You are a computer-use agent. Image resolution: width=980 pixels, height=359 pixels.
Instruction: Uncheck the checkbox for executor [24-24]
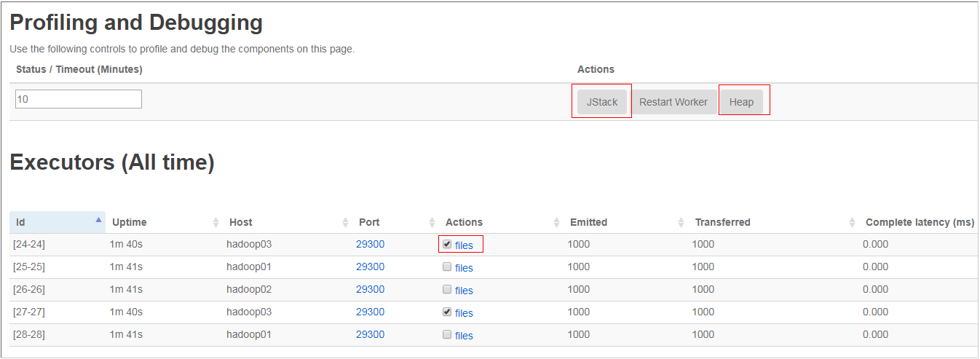pyautogui.click(x=447, y=245)
